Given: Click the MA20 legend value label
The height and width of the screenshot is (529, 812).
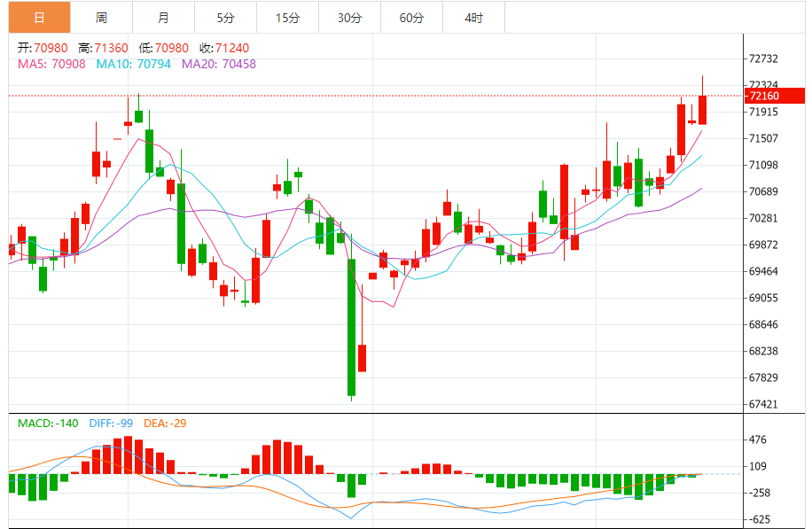Looking at the screenshot, I should coord(219,64).
